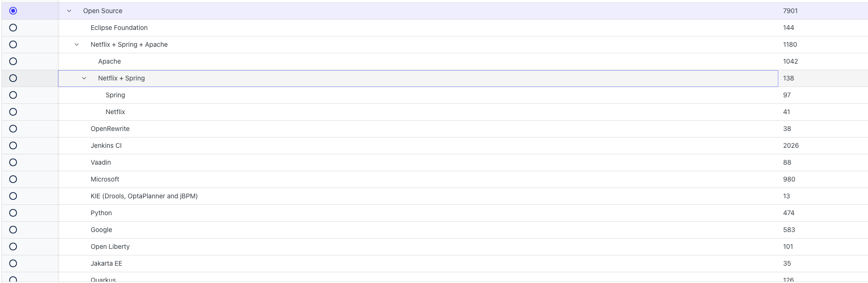Click the count 583 for Google

click(789, 230)
